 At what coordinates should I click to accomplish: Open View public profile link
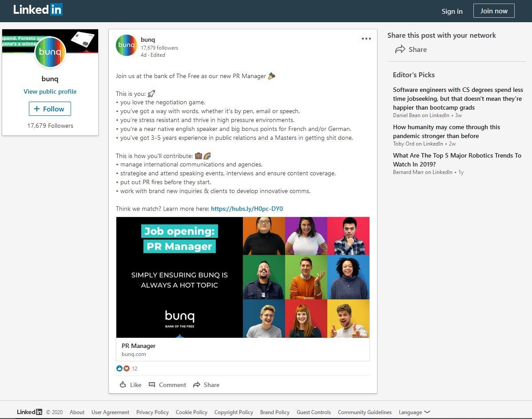pyautogui.click(x=50, y=91)
